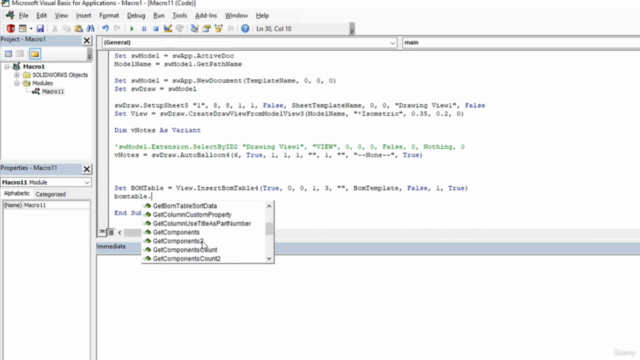
Task: Open Project Explorer toolbar icon
Action: click(x=195, y=29)
